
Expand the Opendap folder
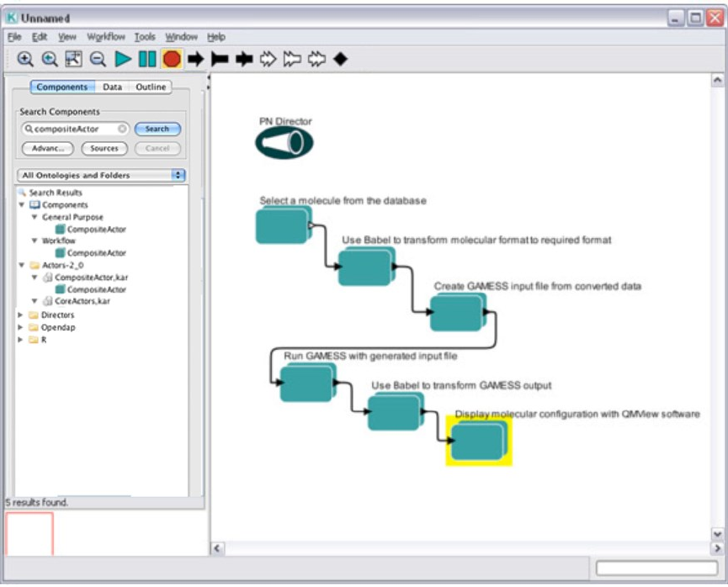pos(20,327)
